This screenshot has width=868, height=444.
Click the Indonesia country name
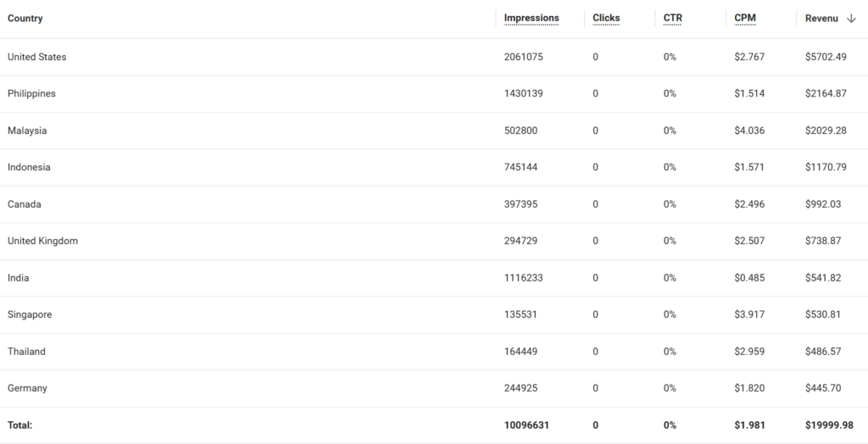pos(29,167)
